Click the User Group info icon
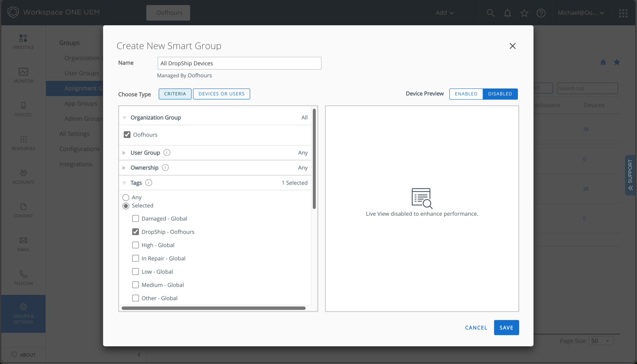This screenshot has height=364, width=637. click(x=167, y=153)
